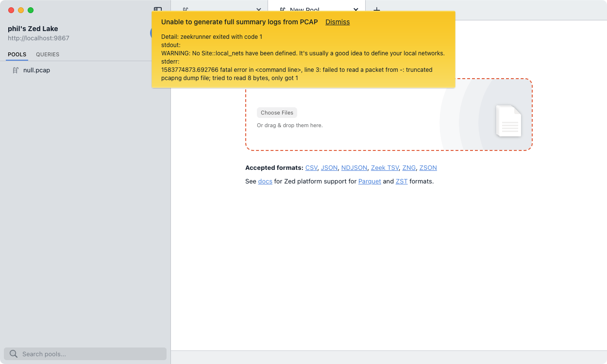
Task: Open the ZST link
Action: point(402,182)
